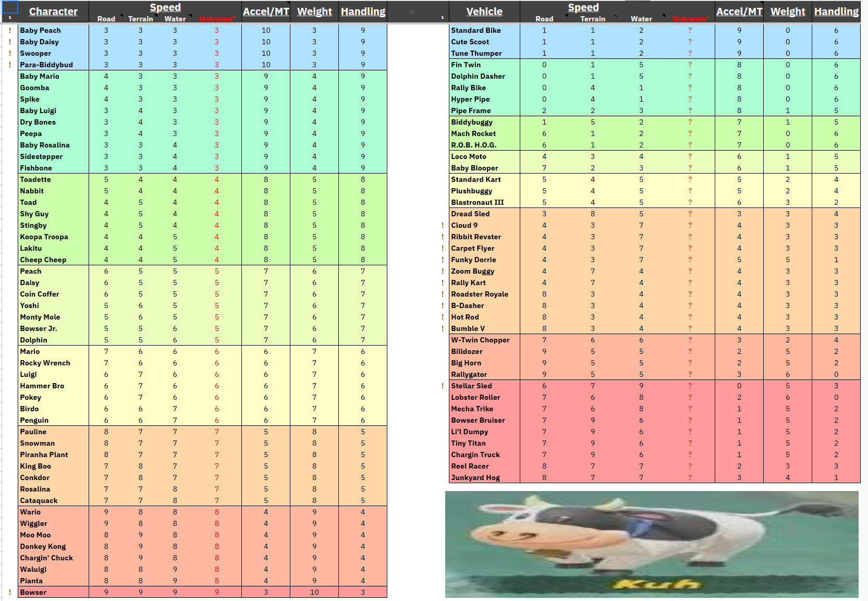This screenshot has height=601, width=868.
Task: Select red question mark in Mach Rocket row
Action: (x=690, y=133)
